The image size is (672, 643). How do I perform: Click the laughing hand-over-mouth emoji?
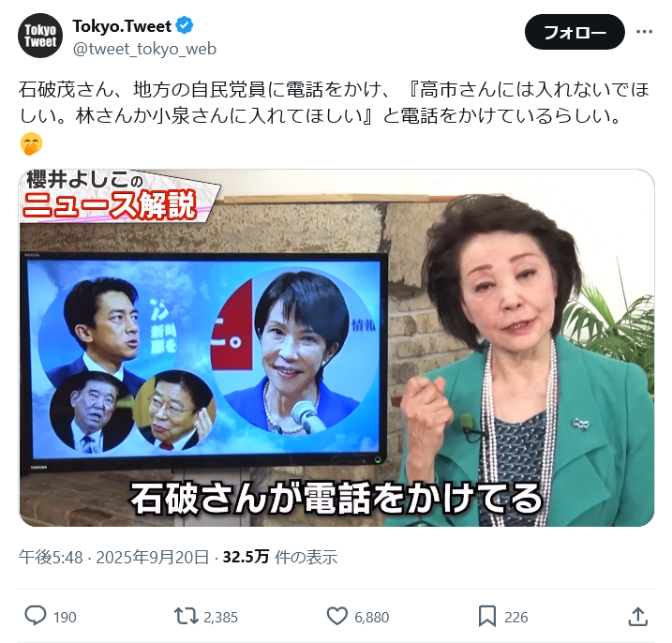pyautogui.click(x=31, y=143)
